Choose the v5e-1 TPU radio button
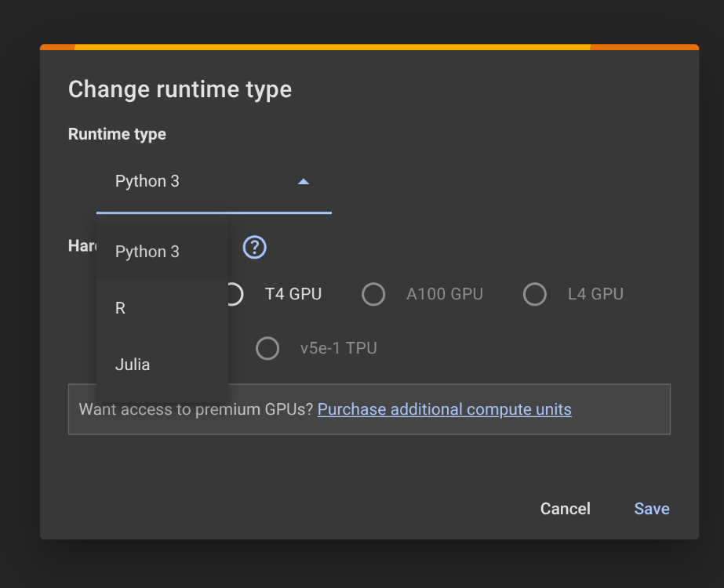 (x=267, y=348)
